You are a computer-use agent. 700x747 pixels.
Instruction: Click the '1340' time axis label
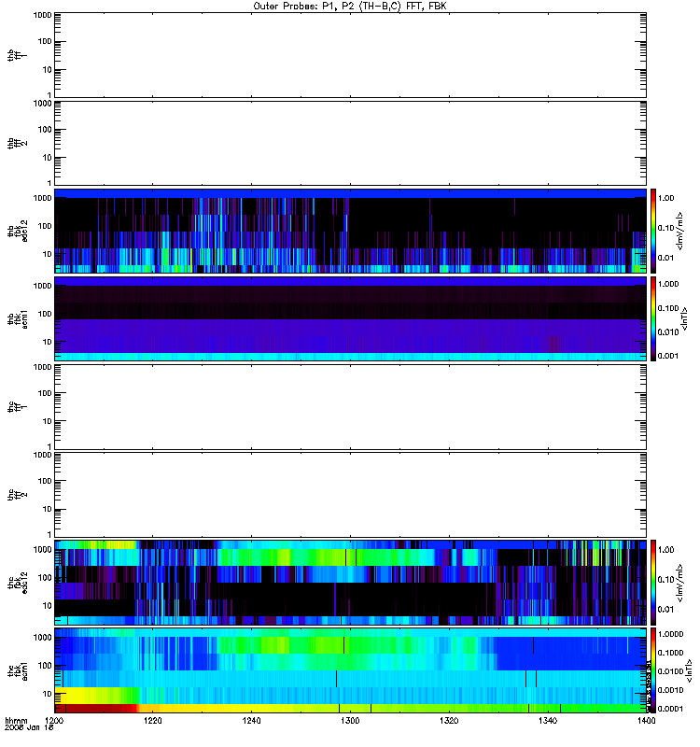coord(548,720)
